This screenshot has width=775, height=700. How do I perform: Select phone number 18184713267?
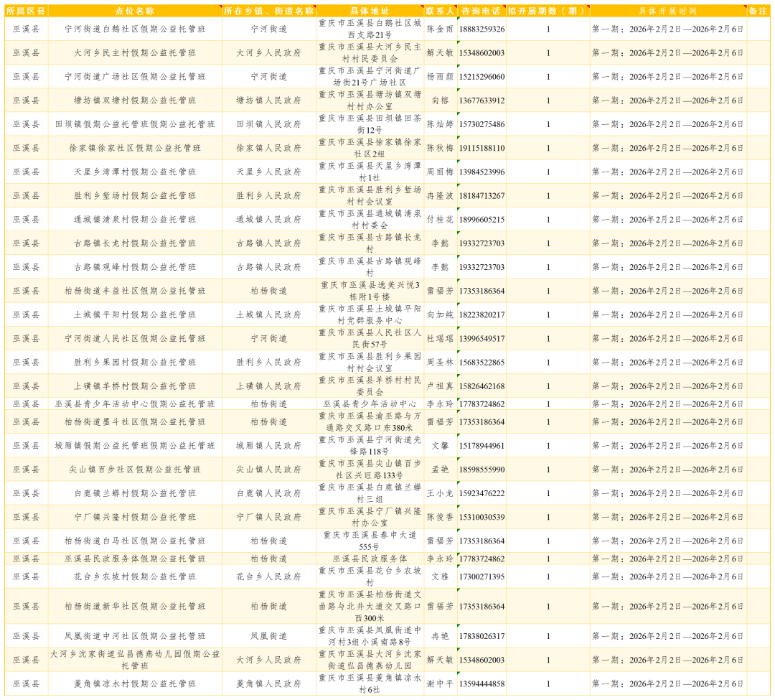(482, 196)
